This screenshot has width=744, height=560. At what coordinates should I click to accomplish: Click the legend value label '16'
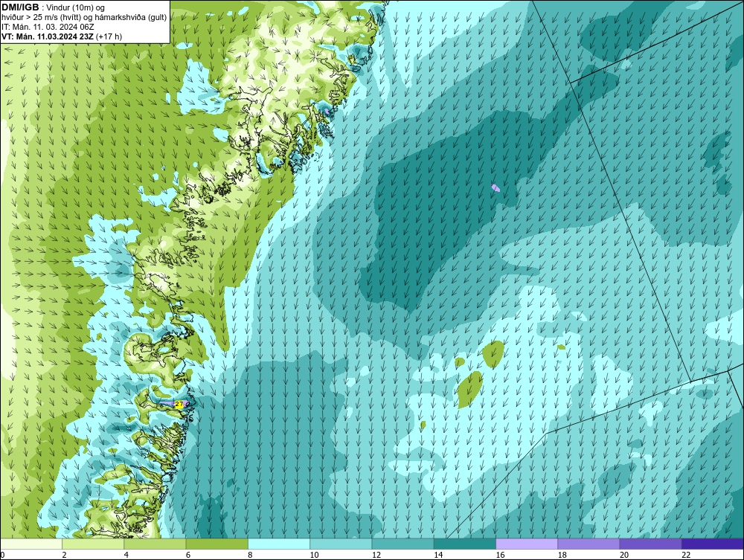[x=500, y=555]
